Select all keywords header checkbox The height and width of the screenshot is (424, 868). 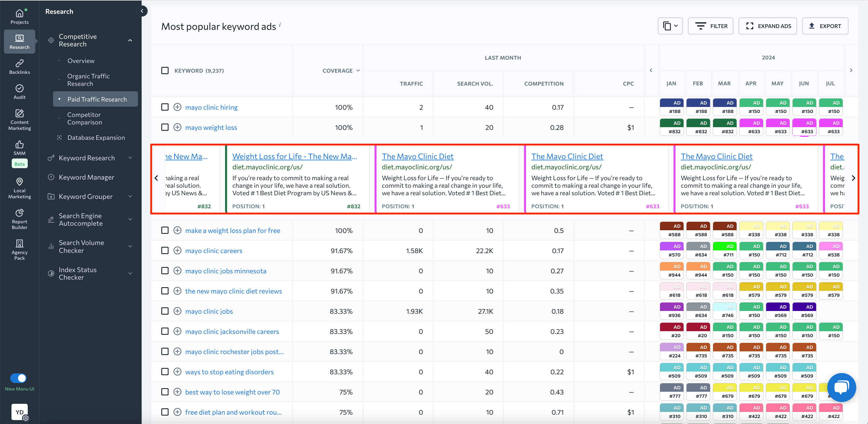[x=165, y=71]
